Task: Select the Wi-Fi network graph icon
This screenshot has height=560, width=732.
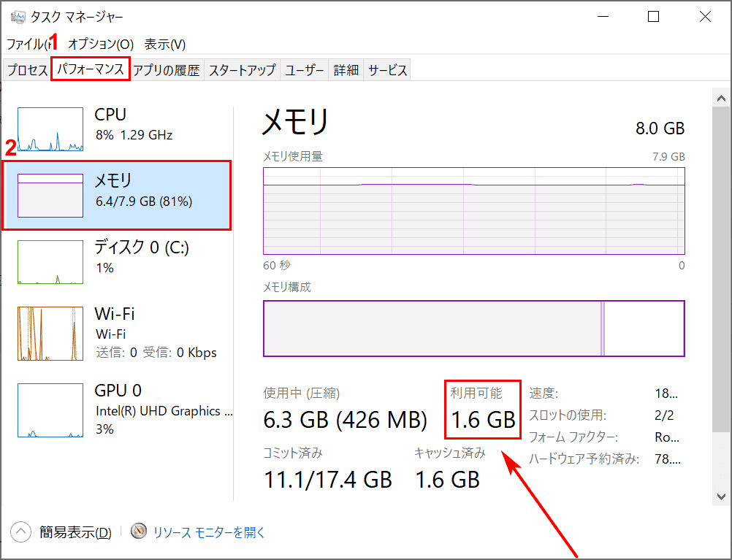Action: click(50, 333)
